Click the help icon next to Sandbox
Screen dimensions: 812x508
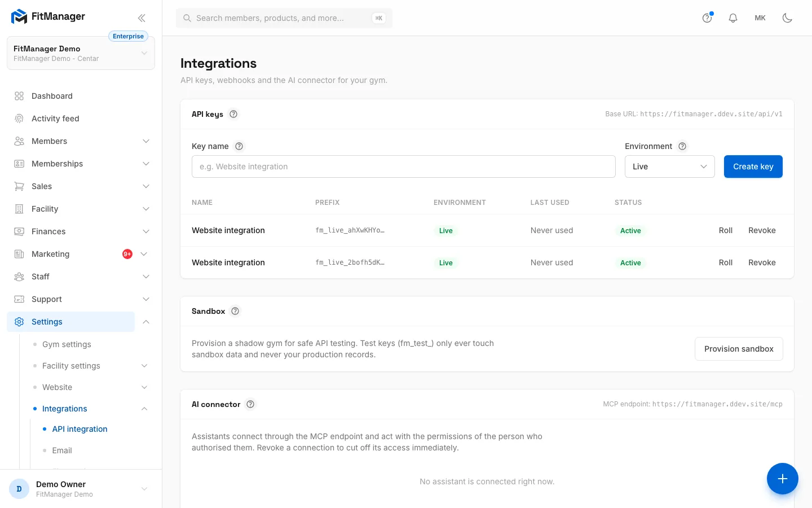tap(235, 311)
